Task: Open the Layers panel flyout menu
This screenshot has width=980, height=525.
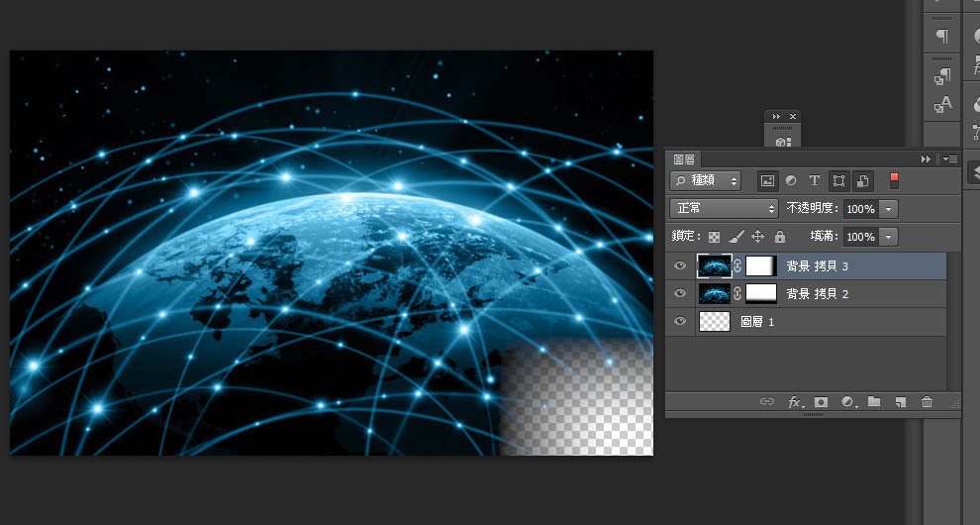Action: coord(950,159)
